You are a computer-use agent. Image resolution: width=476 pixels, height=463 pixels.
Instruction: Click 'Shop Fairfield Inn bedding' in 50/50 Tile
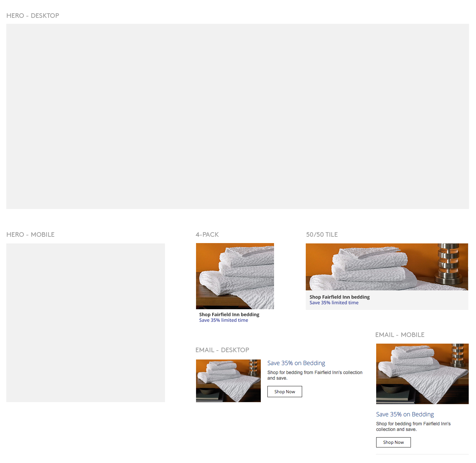coord(339,297)
